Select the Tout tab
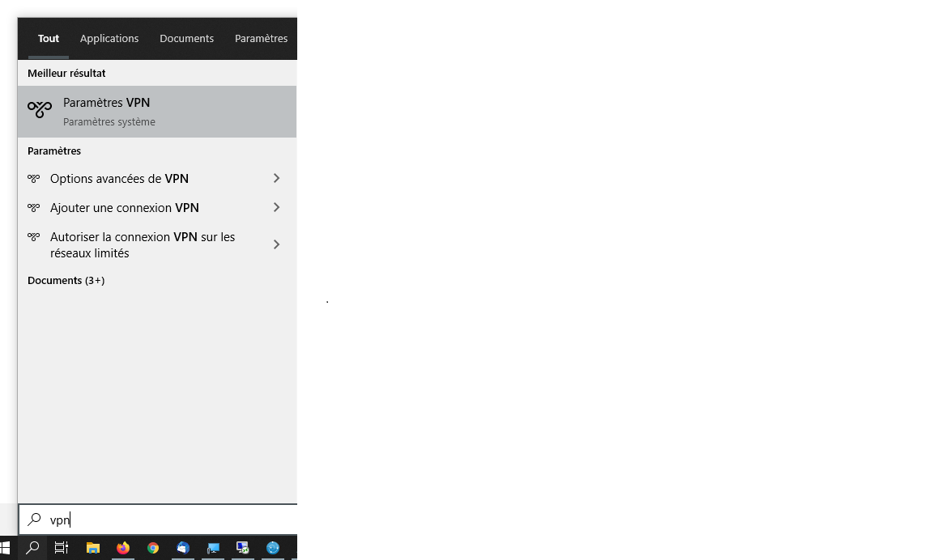This screenshot has width=933, height=560. pos(49,38)
